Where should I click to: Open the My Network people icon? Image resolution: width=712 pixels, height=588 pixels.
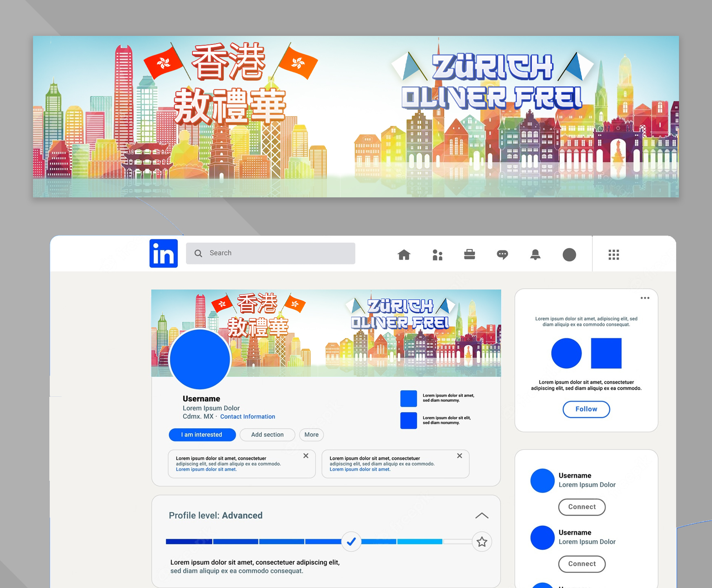pyautogui.click(x=437, y=255)
